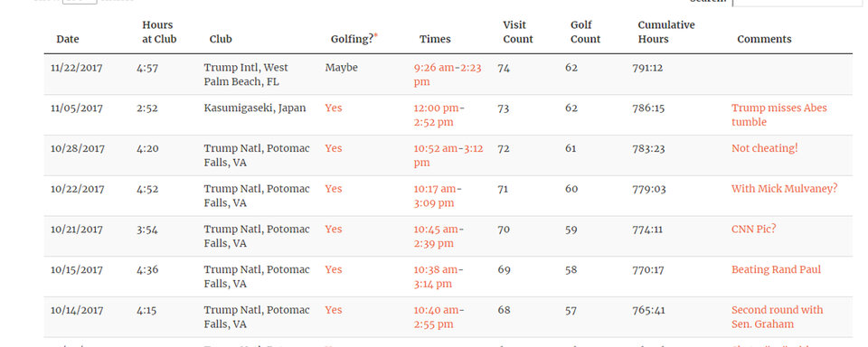
Task: Open the 'Not cheating!' comment link
Action: pos(765,148)
